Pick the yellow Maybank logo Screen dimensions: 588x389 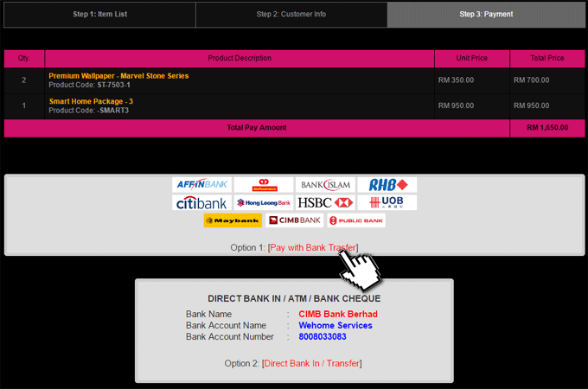coord(232,220)
